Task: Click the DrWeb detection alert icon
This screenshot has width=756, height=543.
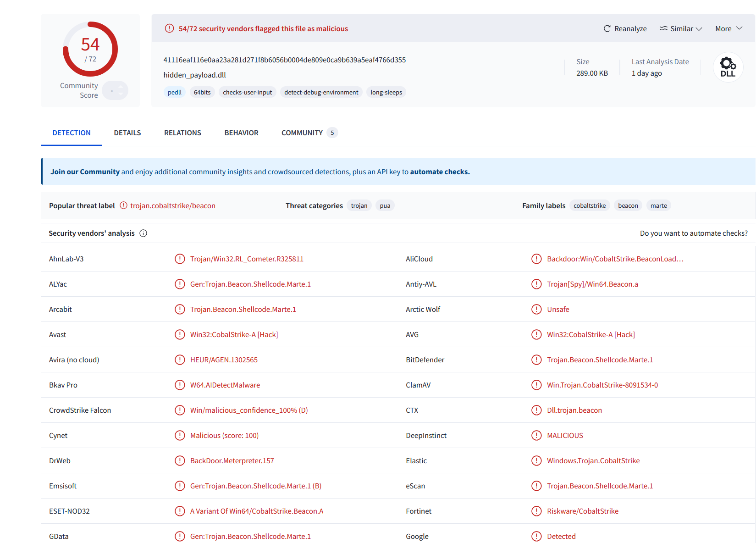Action: (180, 460)
